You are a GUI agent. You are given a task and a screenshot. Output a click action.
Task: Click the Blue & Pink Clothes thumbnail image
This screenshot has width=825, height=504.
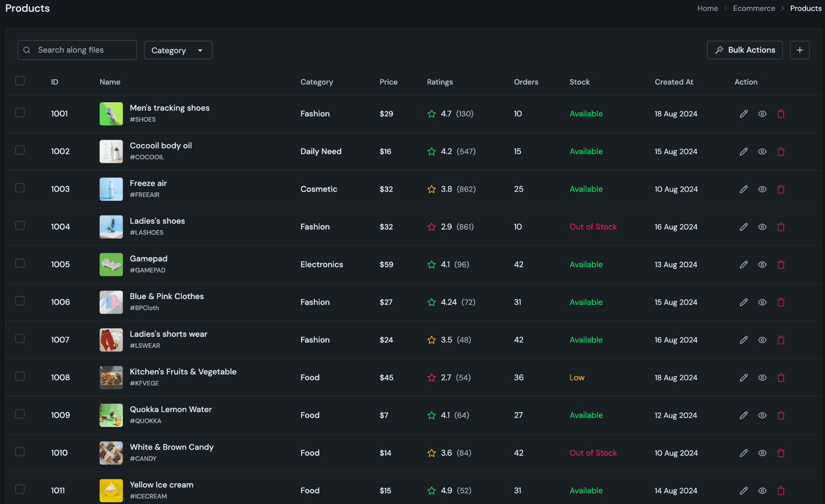coord(111,302)
